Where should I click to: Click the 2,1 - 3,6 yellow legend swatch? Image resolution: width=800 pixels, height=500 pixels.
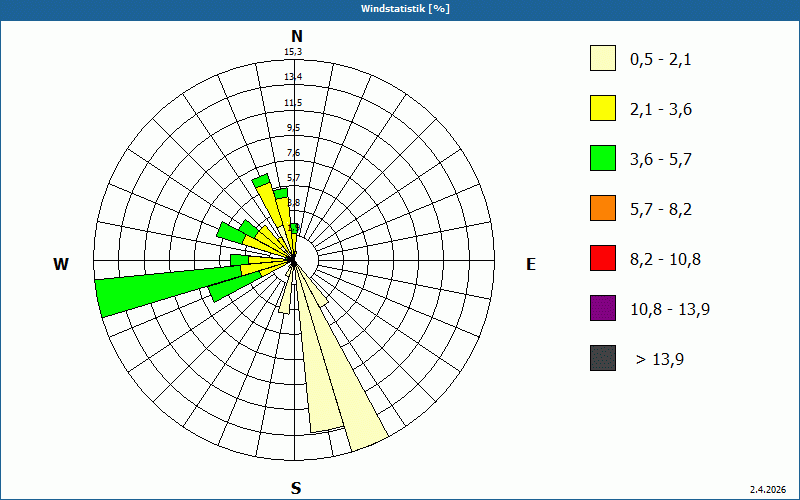coord(603,108)
